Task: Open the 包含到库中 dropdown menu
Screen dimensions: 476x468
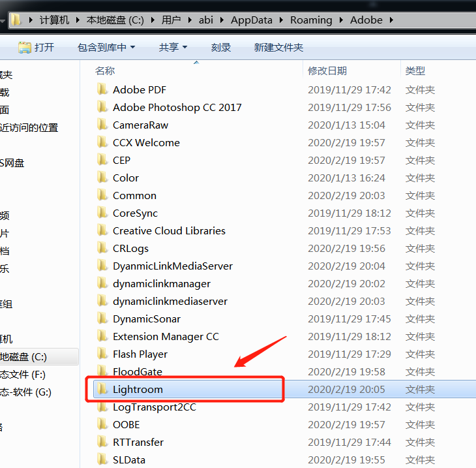Action: click(106, 48)
